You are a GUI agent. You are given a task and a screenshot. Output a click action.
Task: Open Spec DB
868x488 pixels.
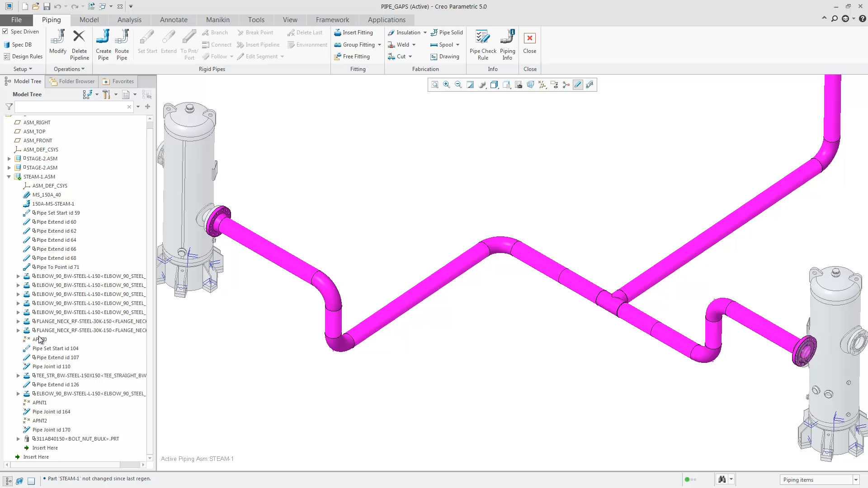point(18,45)
